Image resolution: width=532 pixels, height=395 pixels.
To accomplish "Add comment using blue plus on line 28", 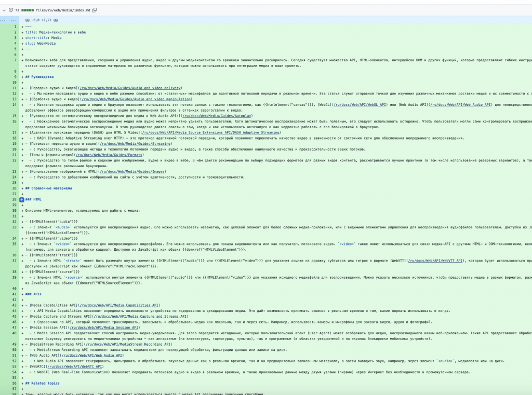I will pyautogui.click(x=21, y=199).
